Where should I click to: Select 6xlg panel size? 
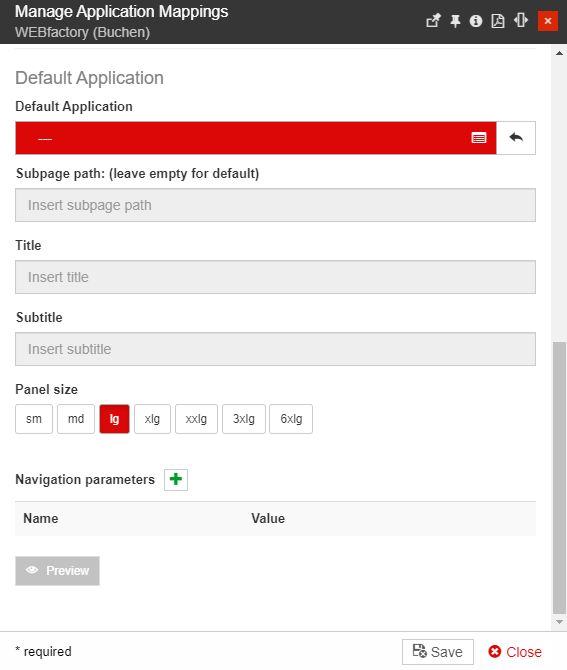point(291,419)
